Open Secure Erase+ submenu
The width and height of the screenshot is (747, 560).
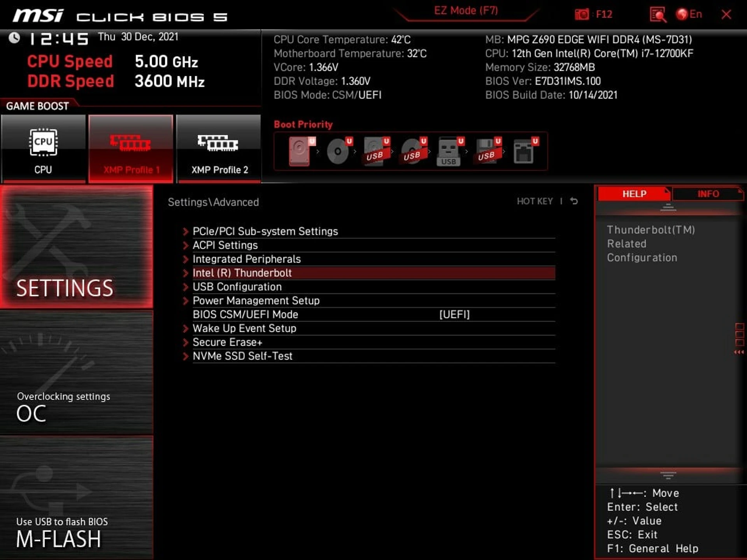click(373, 342)
